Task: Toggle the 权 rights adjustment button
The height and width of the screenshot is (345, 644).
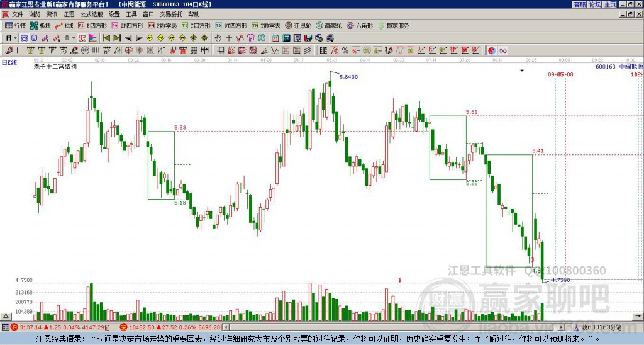Action: [x=82, y=38]
